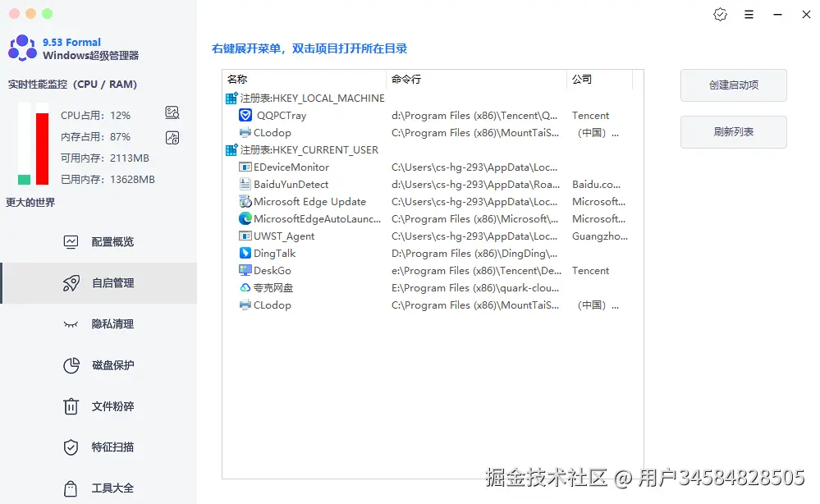Screen dimensions: 820x504
Task: Click the Baidu.co... company cell
Action: 596,184
